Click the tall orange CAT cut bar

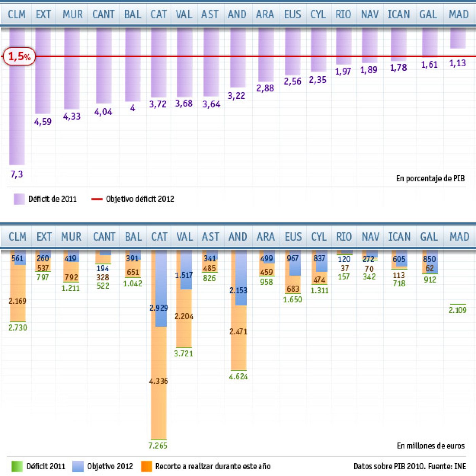tap(159, 391)
